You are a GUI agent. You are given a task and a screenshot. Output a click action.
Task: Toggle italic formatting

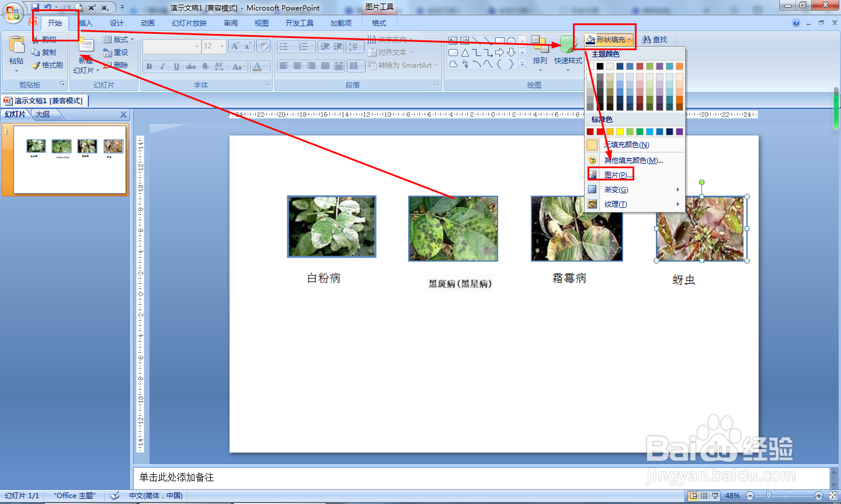tap(162, 67)
